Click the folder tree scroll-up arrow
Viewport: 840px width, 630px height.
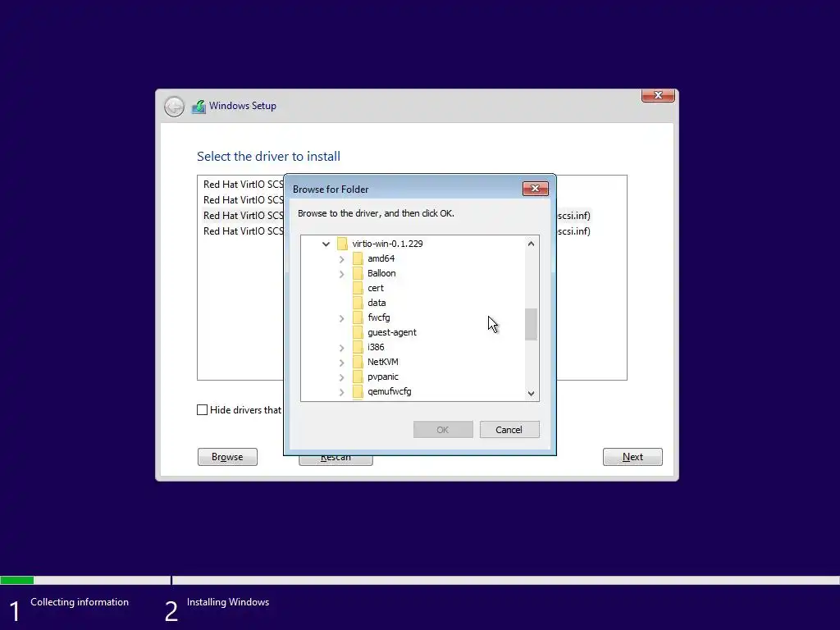[531, 244]
